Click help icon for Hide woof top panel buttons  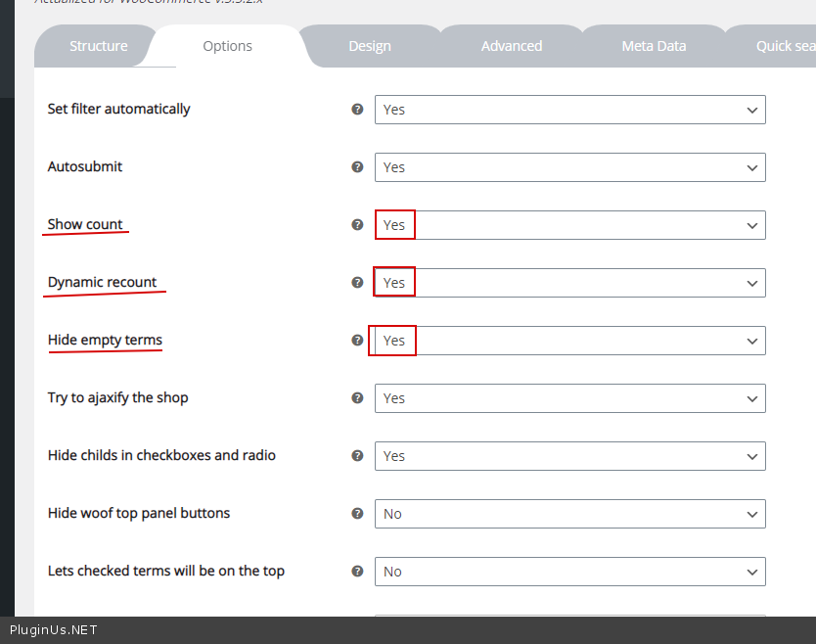coord(357,514)
